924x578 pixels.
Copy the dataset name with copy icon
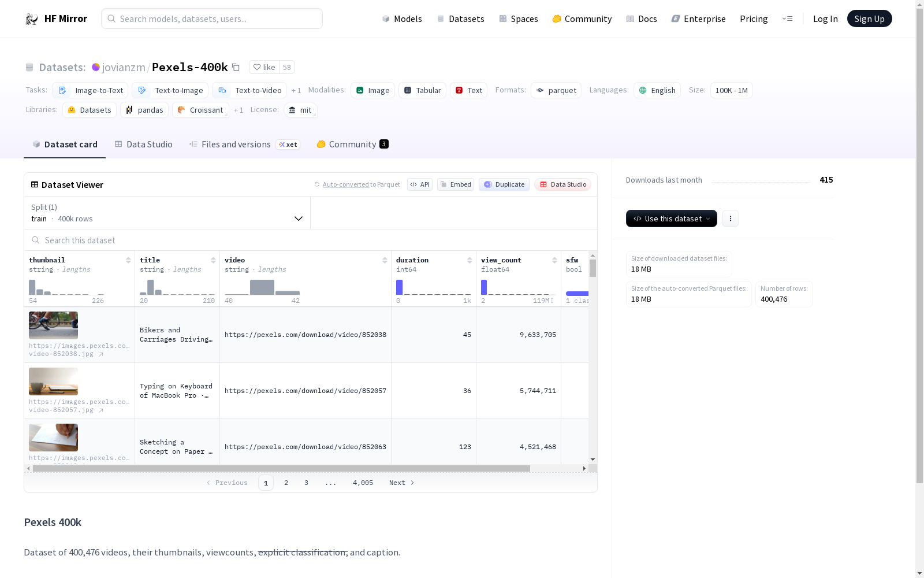236,67
